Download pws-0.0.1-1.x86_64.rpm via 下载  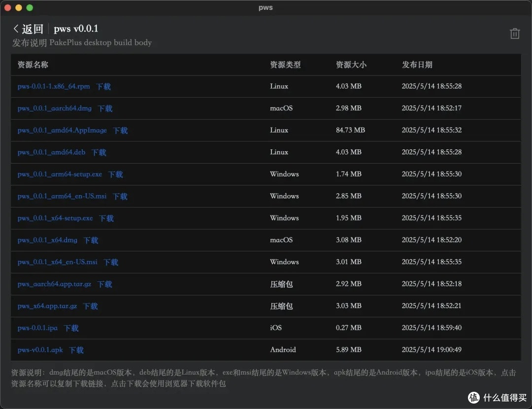point(103,87)
